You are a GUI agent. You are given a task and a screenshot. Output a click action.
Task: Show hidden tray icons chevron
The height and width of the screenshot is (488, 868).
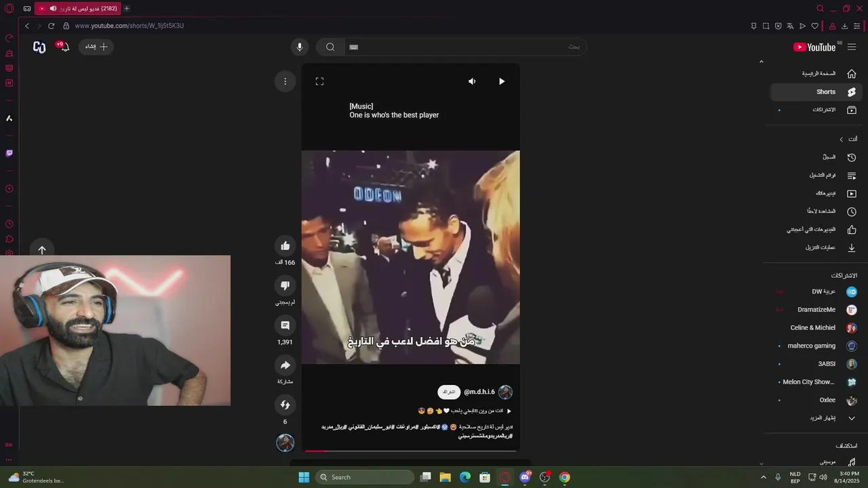click(763, 477)
